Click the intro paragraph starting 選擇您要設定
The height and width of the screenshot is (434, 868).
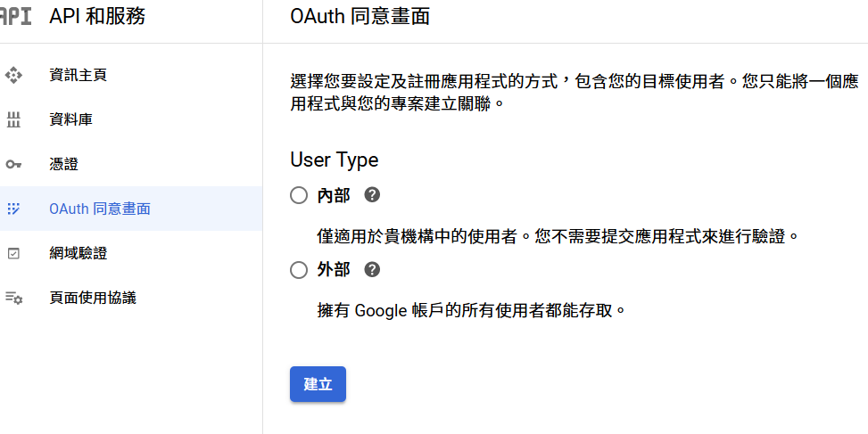[x=574, y=93]
